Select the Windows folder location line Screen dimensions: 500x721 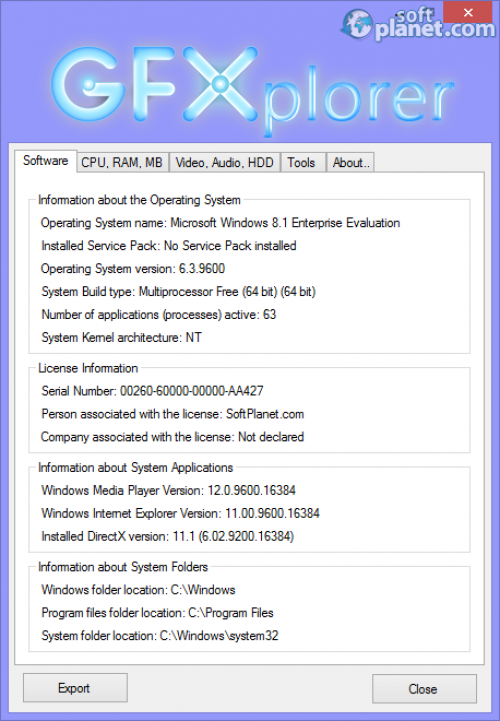pyautogui.click(x=138, y=590)
